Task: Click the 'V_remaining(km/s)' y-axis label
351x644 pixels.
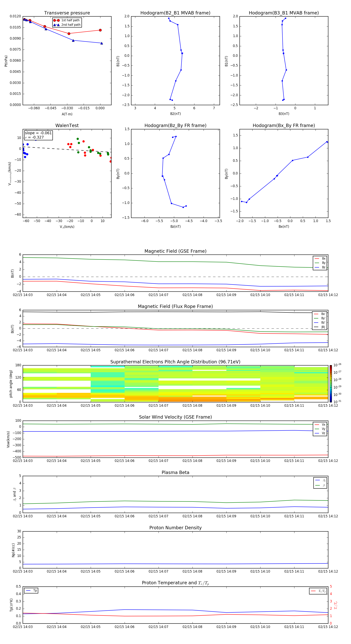Action: point(10,173)
